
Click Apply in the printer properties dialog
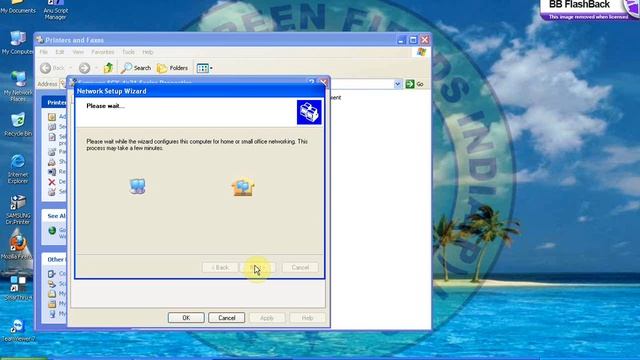pyautogui.click(x=267, y=318)
